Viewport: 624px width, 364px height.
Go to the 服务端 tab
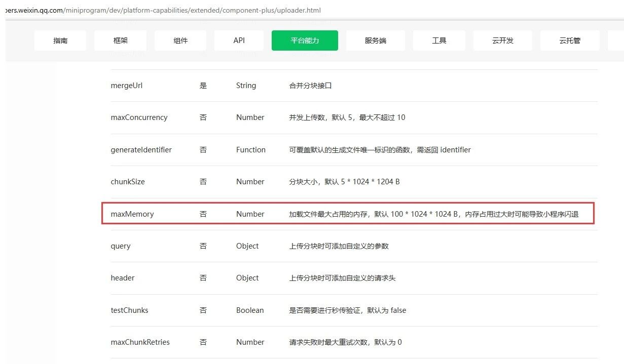pos(376,41)
